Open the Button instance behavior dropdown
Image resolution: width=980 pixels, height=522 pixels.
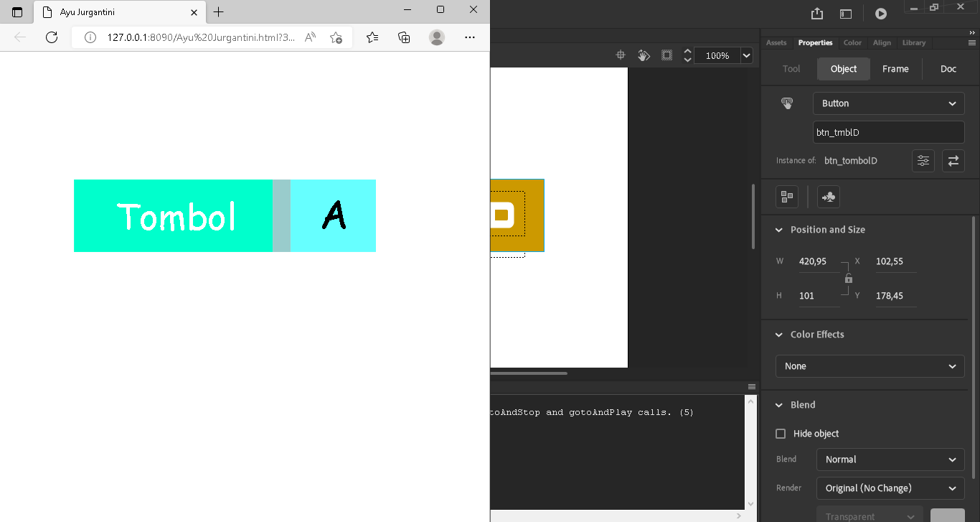(x=889, y=103)
